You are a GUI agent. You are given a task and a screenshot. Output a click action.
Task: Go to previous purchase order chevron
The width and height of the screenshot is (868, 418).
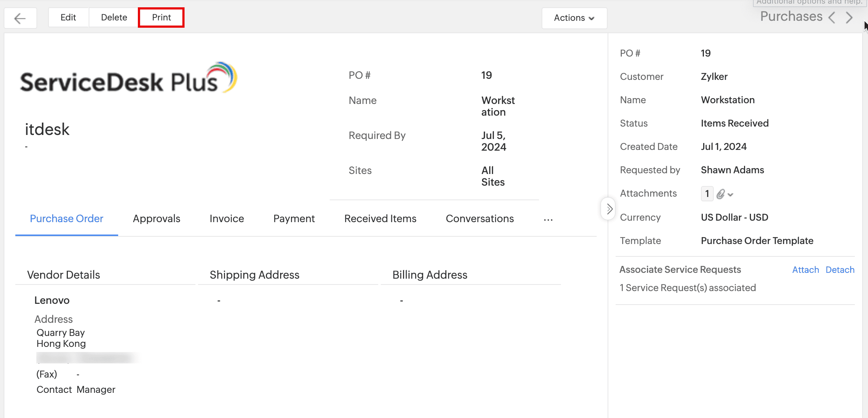(x=832, y=18)
